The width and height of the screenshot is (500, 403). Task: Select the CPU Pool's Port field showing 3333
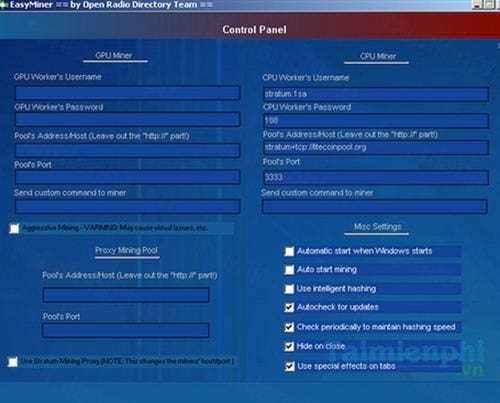point(376,178)
